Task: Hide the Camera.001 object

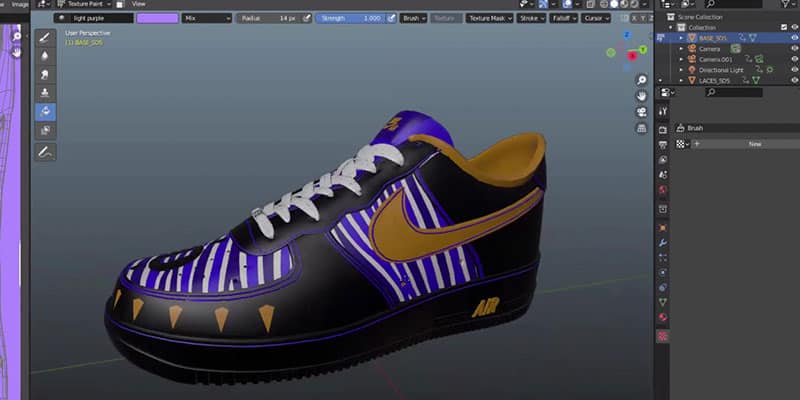Action: pos(794,59)
